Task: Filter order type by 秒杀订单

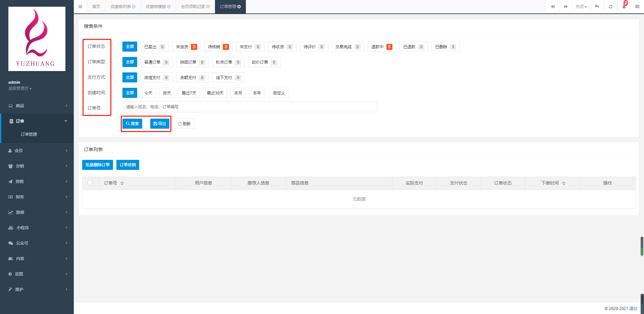Action: [x=228, y=62]
